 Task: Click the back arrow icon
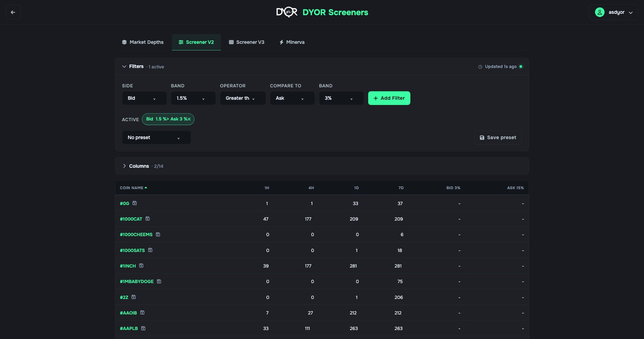[13, 12]
